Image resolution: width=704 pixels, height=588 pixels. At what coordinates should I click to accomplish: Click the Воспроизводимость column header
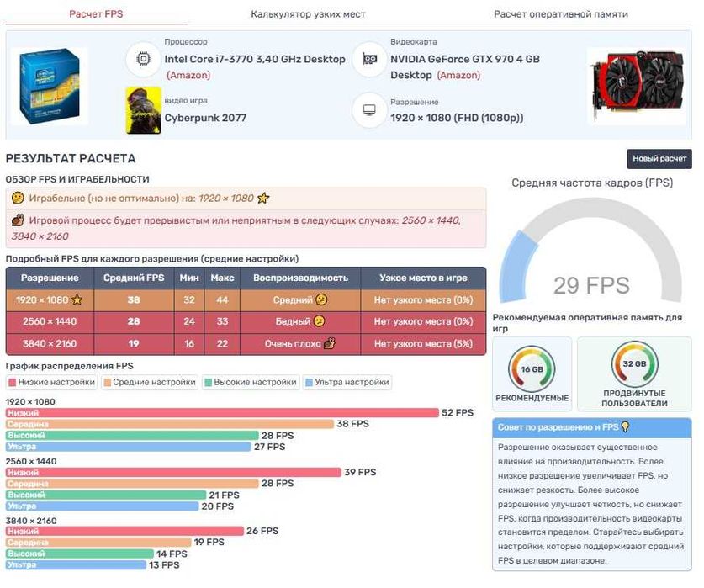300,278
